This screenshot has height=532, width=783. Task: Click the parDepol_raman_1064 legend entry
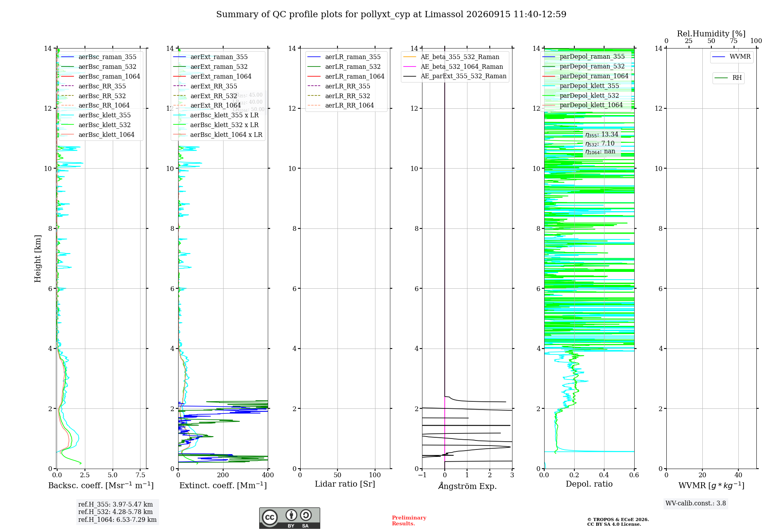(x=585, y=76)
